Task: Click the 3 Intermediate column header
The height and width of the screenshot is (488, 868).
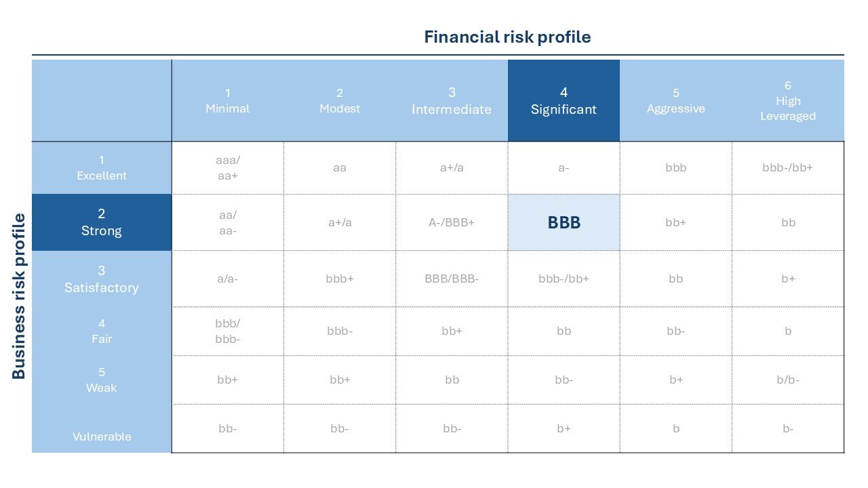Action: [x=452, y=101]
